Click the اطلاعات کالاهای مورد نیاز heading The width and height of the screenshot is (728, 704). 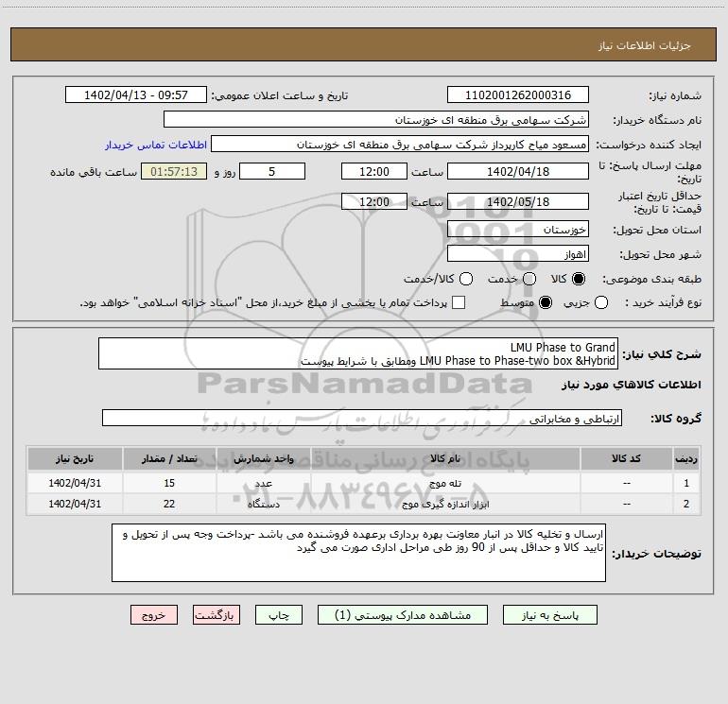(x=631, y=385)
